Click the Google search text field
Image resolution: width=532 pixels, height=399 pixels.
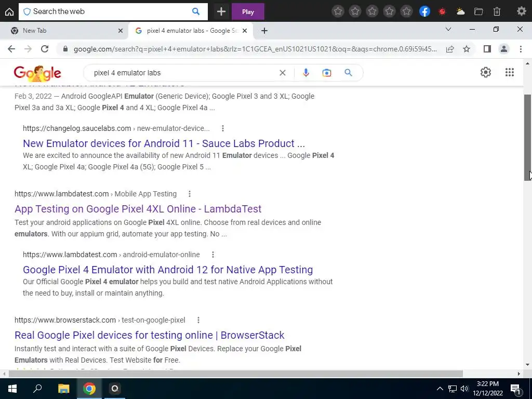(183, 73)
